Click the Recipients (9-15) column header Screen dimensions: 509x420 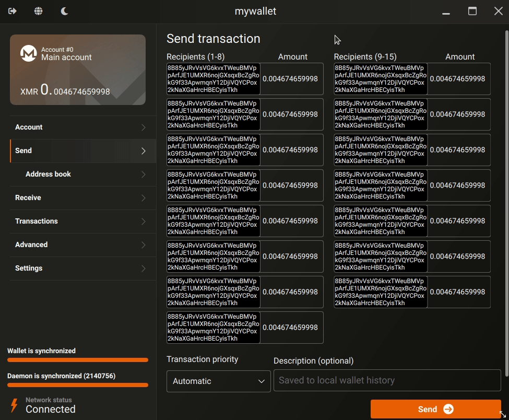click(x=365, y=57)
